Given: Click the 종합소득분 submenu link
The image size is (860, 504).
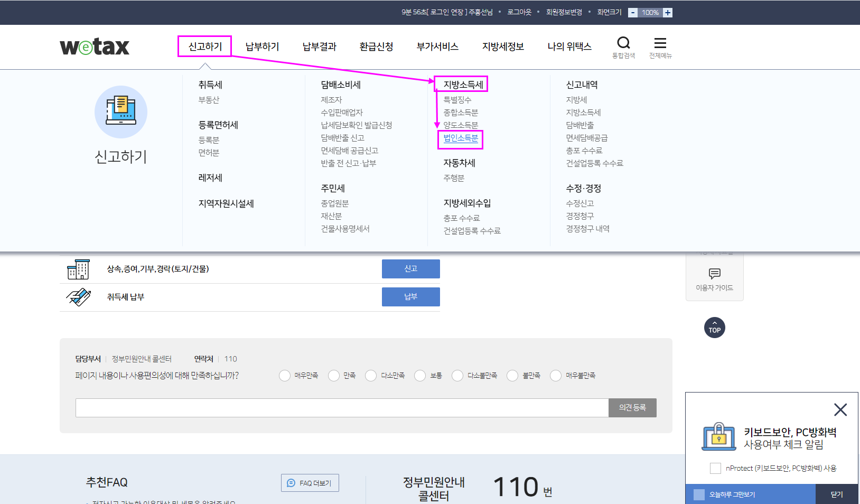Looking at the screenshot, I should click(461, 113).
